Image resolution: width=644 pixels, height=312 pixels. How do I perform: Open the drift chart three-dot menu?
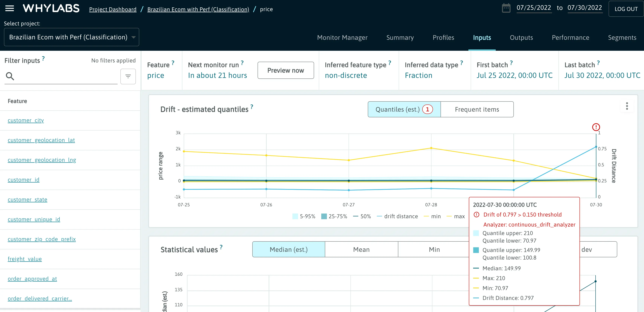click(627, 106)
